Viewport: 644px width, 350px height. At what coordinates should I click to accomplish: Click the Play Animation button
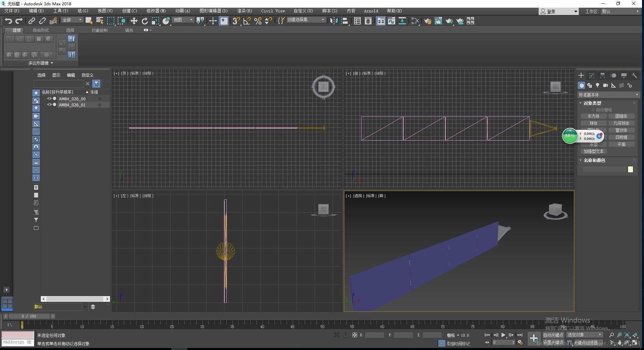click(504, 335)
